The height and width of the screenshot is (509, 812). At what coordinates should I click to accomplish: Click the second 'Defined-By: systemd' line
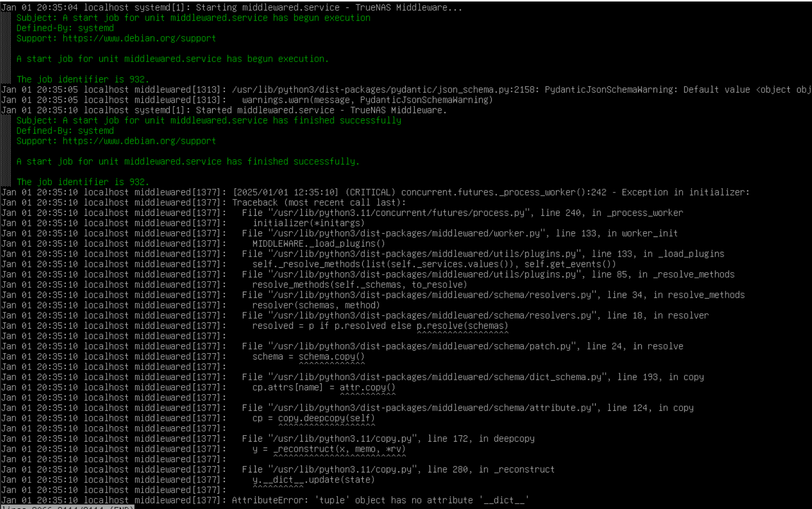(65, 130)
